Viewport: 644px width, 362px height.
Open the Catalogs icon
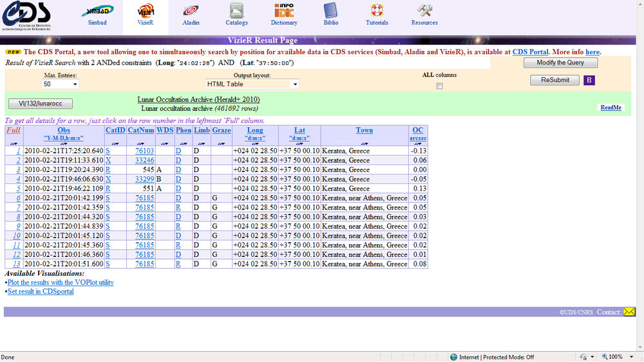tap(236, 11)
